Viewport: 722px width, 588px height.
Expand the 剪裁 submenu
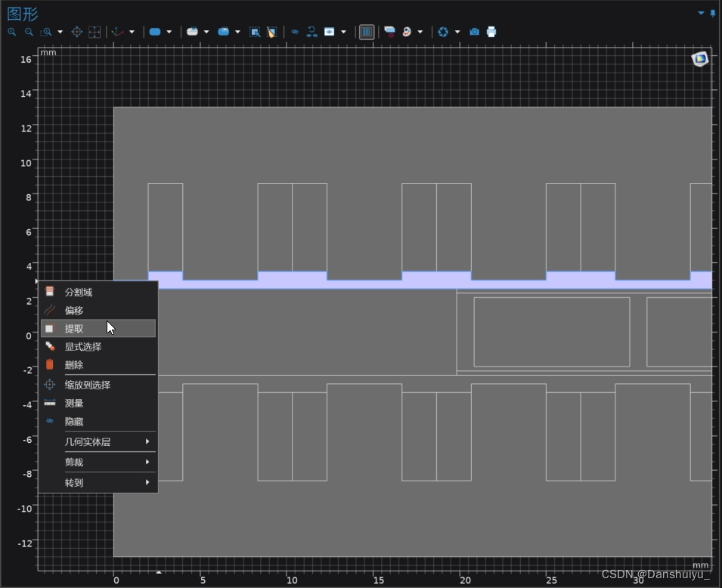[98, 462]
